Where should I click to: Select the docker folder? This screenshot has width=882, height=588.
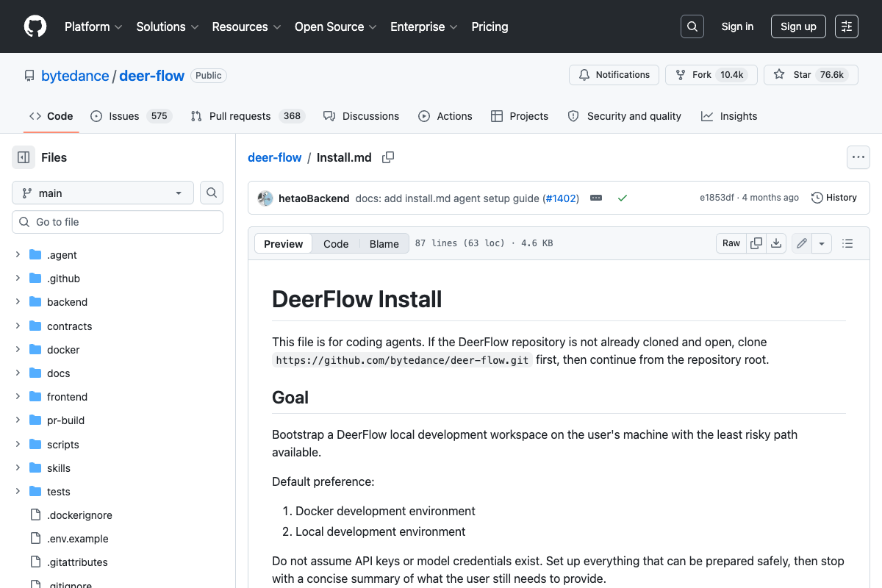(x=63, y=350)
